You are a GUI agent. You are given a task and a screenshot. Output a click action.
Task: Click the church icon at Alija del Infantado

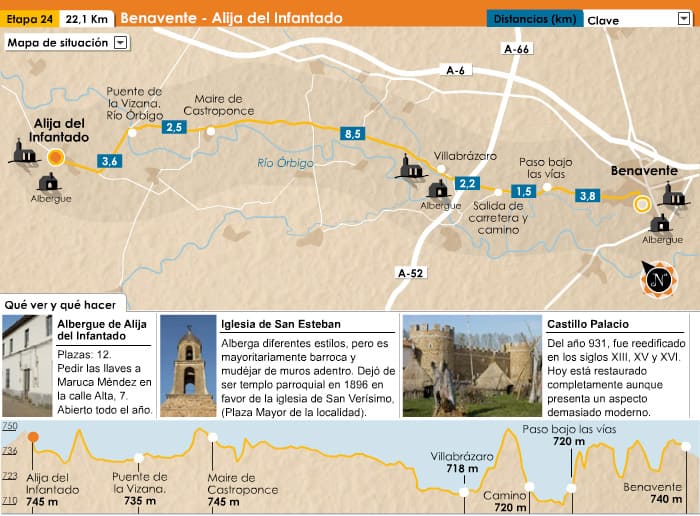coord(24,151)
